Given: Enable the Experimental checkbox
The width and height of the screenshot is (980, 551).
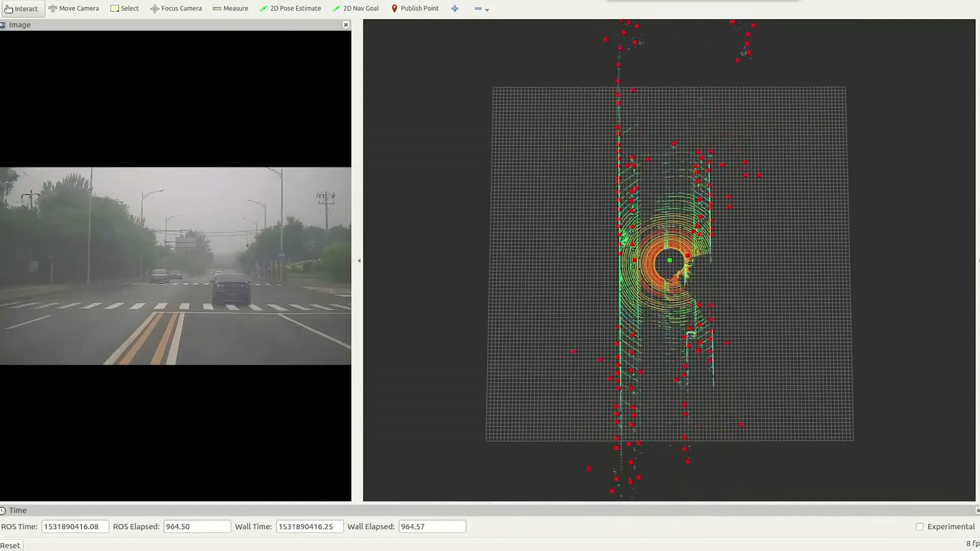Looking at the screenshot, I should coord(919,527).
